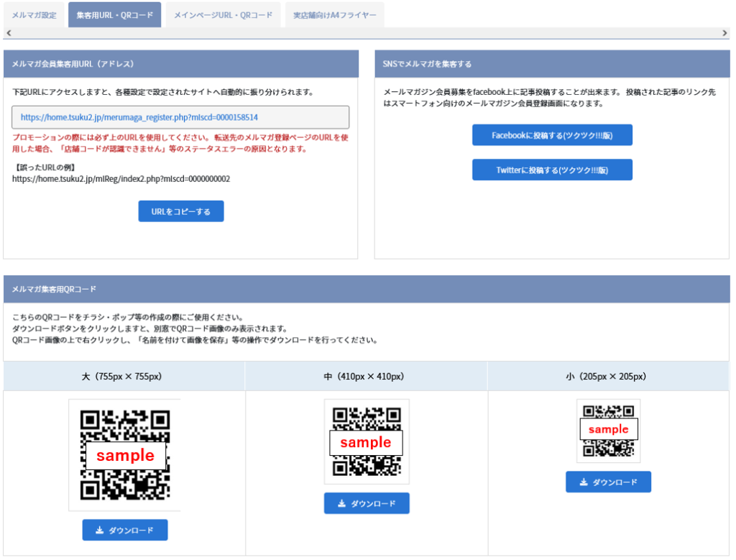Image resolution: width=736 pixels, height=560 pixels.
Task: Click the QRコード画像の上で右クリックし instruction line
Action: [195, 340]
